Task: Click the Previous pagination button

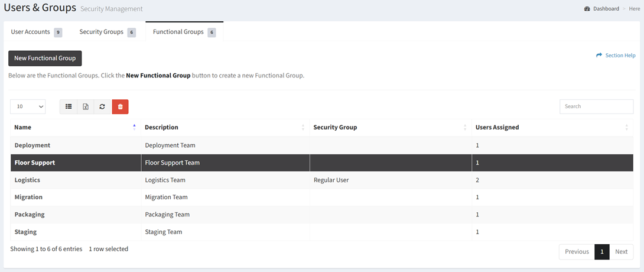Action: coord(577,252)
